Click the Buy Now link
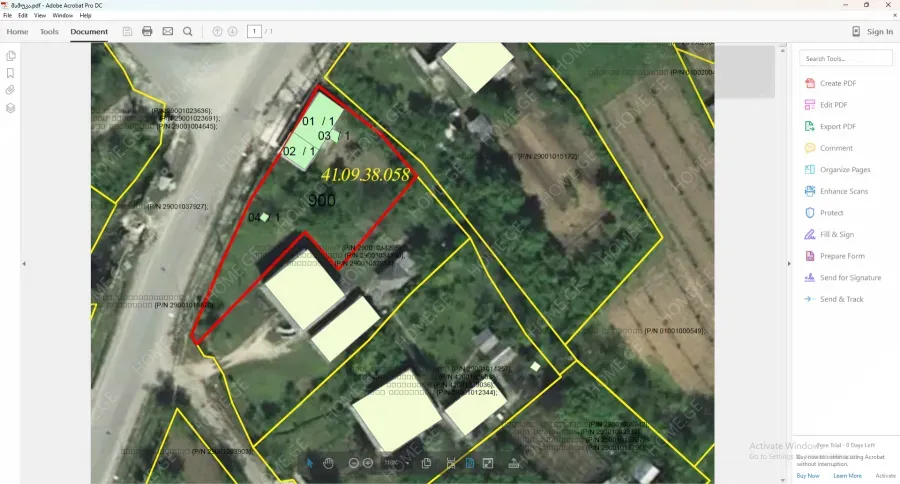Viewport: 900px width, 484px height. (x=808, y=476)
